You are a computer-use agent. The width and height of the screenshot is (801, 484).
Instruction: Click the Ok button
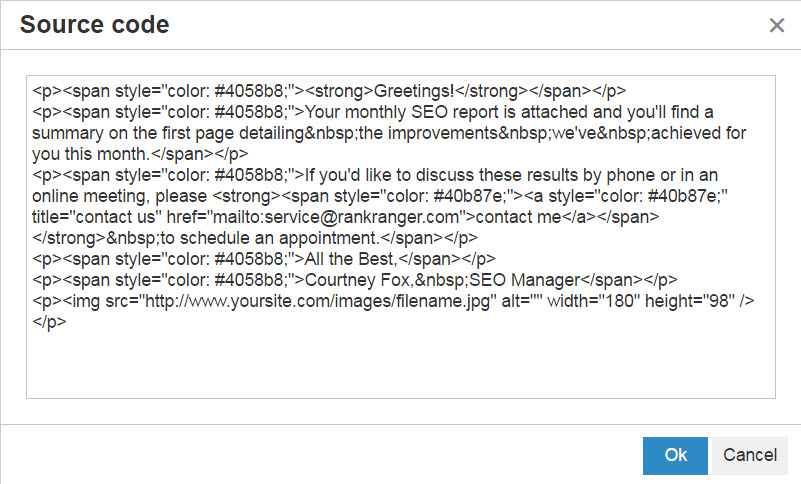675,455
